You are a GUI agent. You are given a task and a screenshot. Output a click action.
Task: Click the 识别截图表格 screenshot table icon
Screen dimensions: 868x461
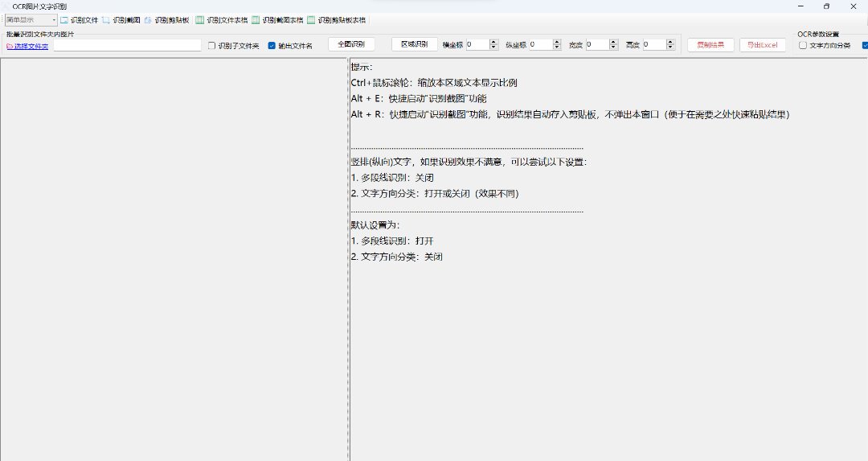pos(256,19)
